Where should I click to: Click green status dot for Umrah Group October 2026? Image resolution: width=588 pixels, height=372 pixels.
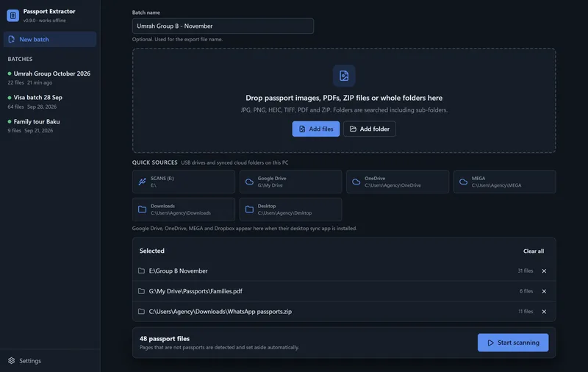click(x=10, y=74)
